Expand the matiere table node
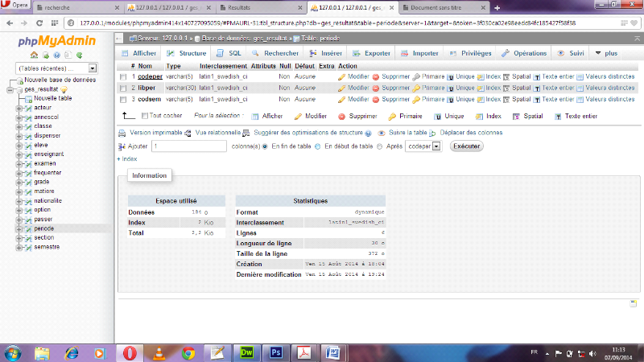644x362 pixels. (x=19, y=191)
